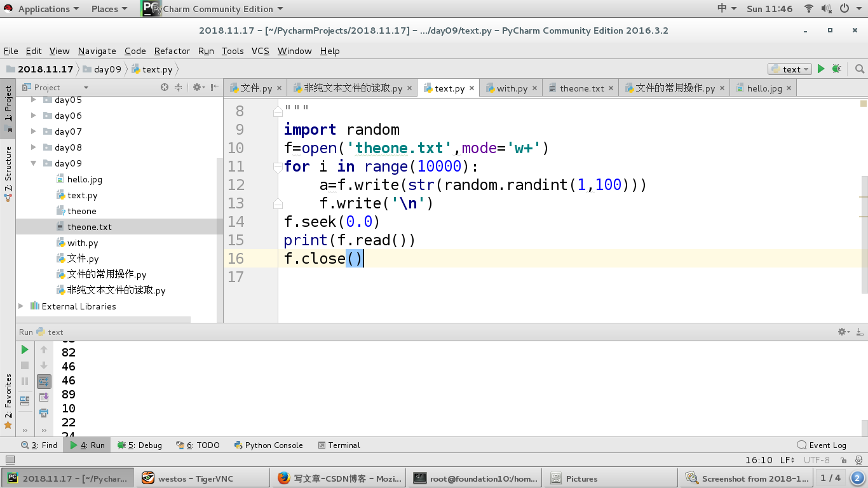Move up the stack trace arrow

point(44,349)
